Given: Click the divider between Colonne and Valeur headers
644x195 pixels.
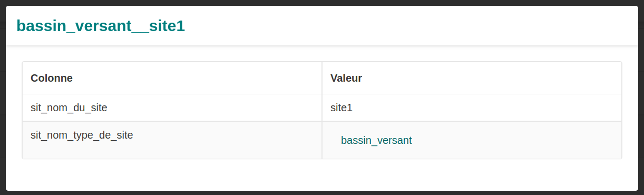Looking at the screenshot, I should [x=322, y=78].
